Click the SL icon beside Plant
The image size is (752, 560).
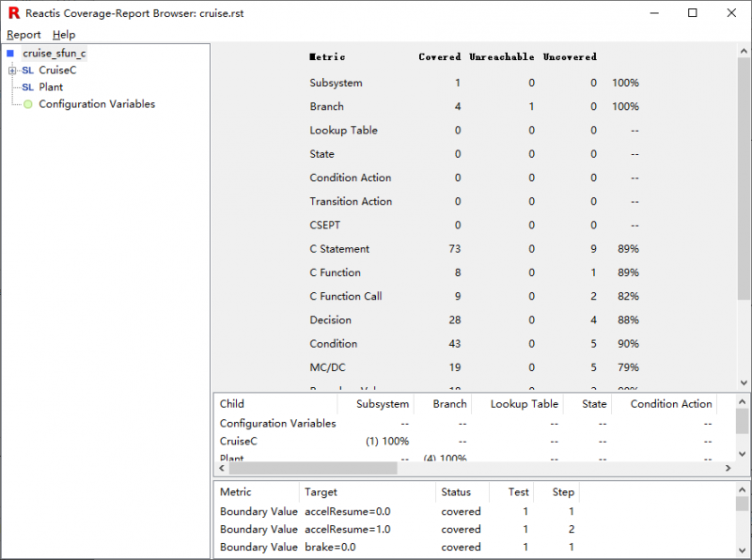[x=27, y=87]
